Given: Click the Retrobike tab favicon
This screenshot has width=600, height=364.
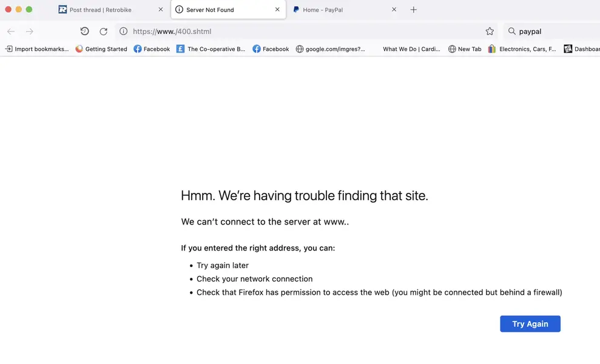Looking at the screenshot, I should 62,10.
